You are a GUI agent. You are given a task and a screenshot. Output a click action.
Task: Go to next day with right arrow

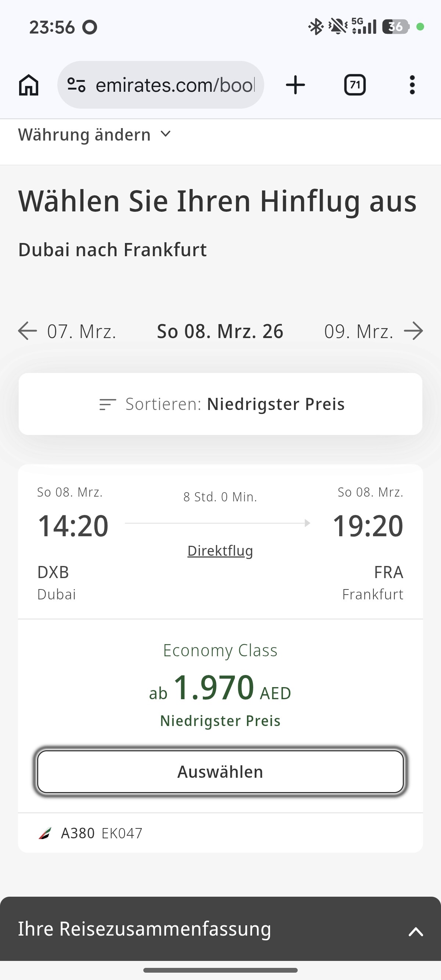tap(413, 331)
